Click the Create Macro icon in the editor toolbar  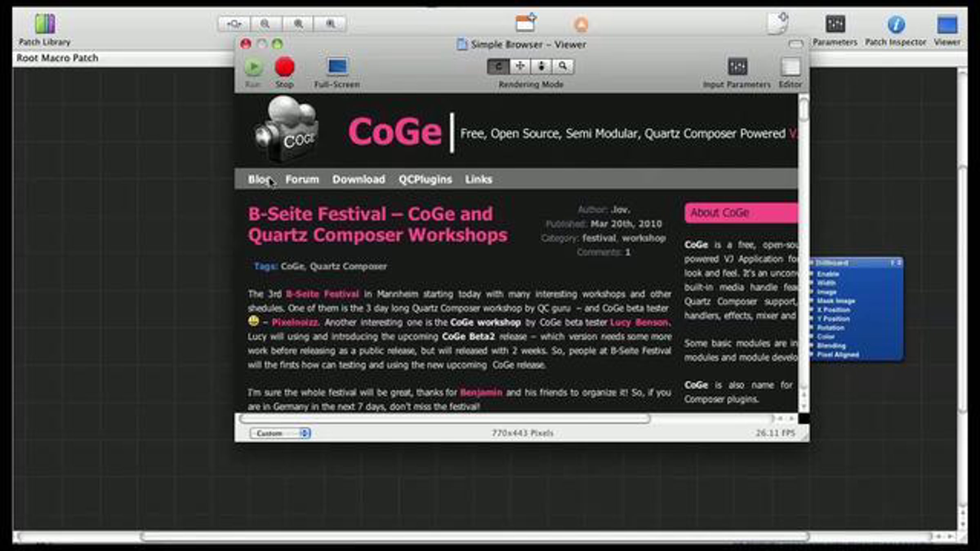pos(526,23)
